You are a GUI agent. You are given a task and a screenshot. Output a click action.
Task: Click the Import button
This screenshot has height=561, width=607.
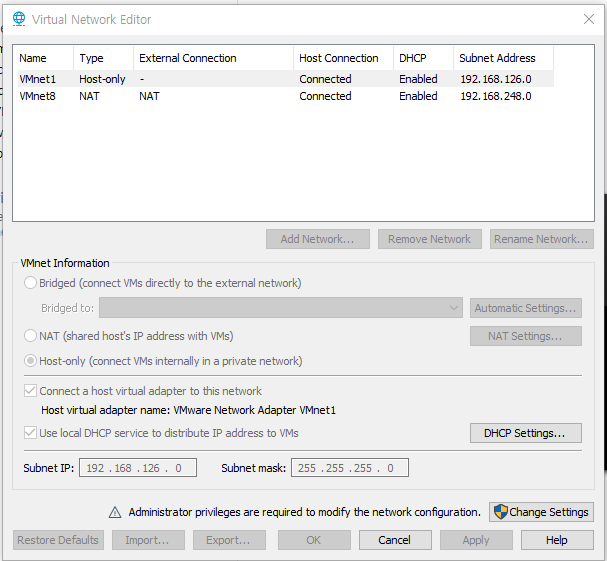tap(148, 540)
